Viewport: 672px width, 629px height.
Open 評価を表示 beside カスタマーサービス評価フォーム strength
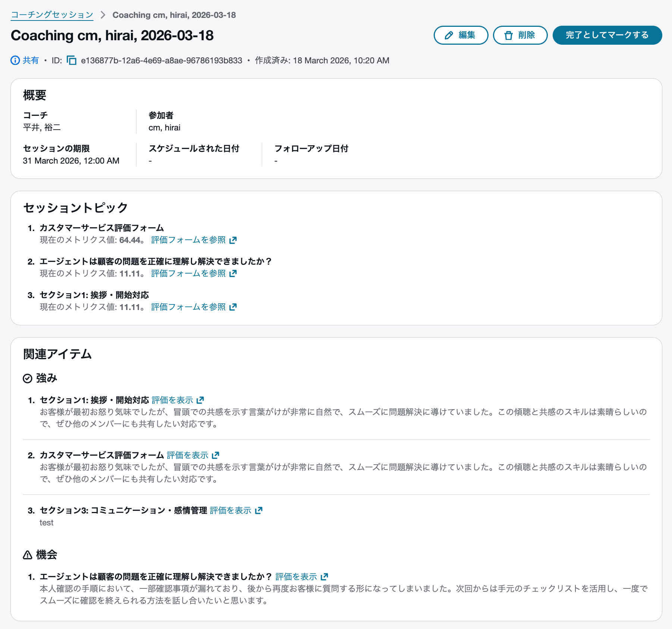187,455
